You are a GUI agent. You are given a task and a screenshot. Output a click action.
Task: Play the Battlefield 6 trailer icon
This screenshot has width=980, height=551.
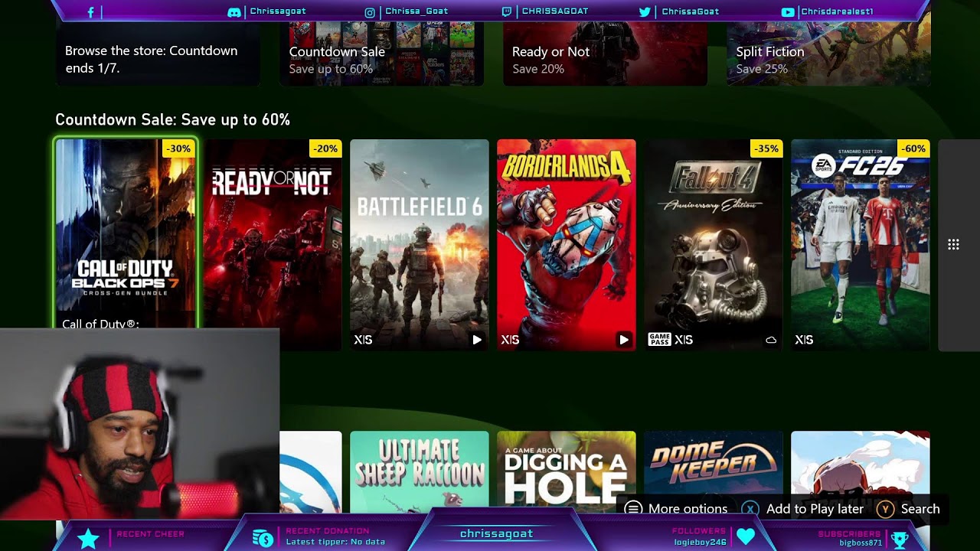(477, 340)
